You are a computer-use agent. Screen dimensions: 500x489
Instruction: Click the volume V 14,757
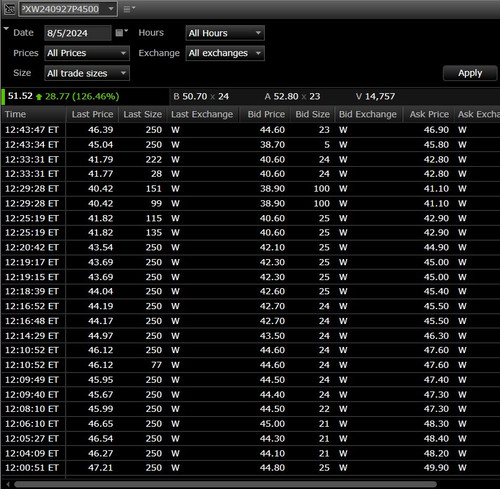pyautogui.click(x=375, y=97)
